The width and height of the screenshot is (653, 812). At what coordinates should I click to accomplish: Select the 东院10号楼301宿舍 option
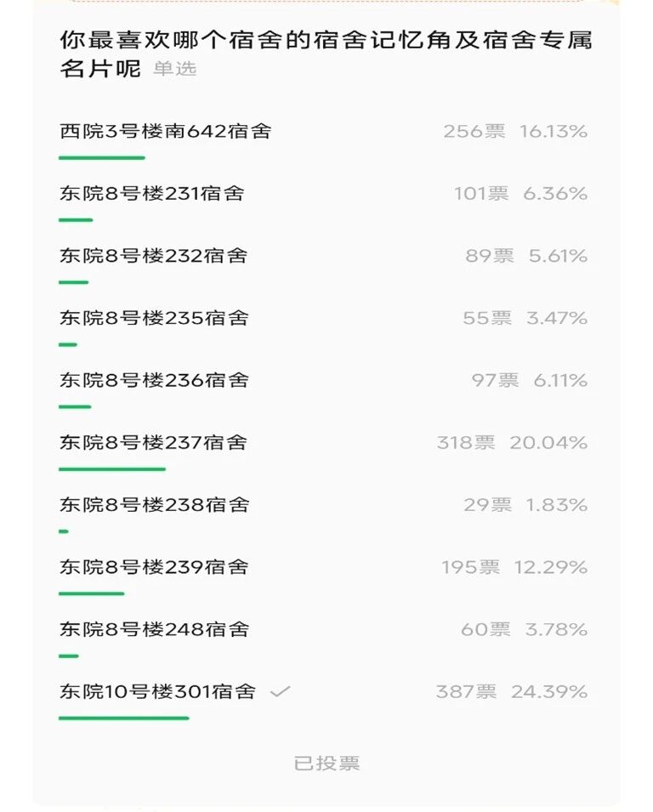pos(157,691)
